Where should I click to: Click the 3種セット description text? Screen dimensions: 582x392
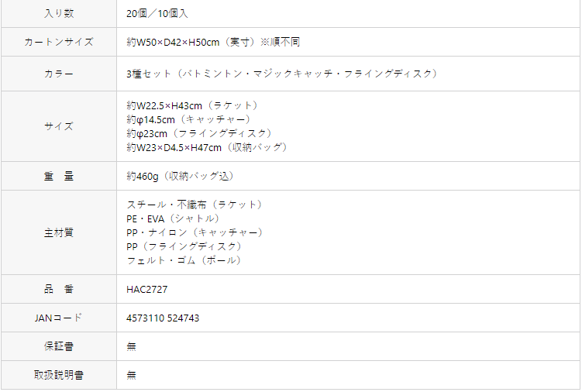282,74
